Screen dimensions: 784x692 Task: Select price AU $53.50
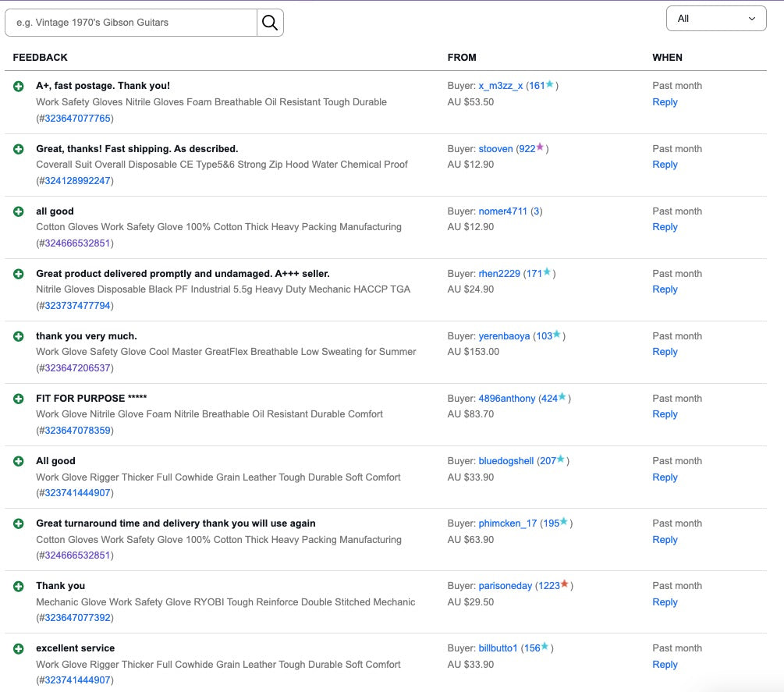470,102
